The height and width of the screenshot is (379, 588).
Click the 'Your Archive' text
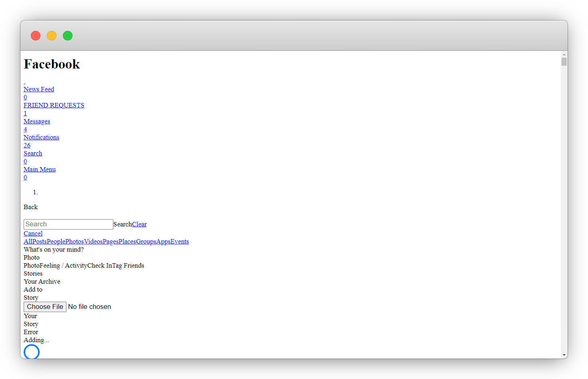click(x=42, y=282)
